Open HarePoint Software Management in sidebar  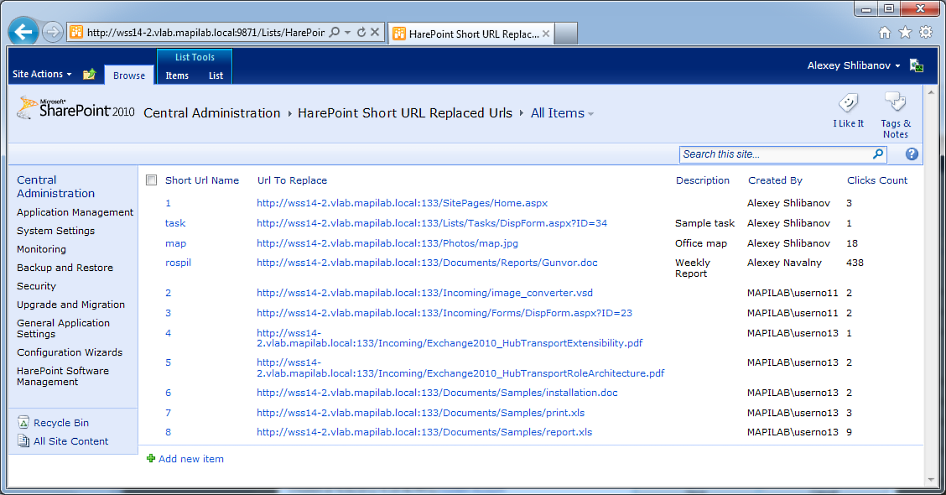click(63, 376)
